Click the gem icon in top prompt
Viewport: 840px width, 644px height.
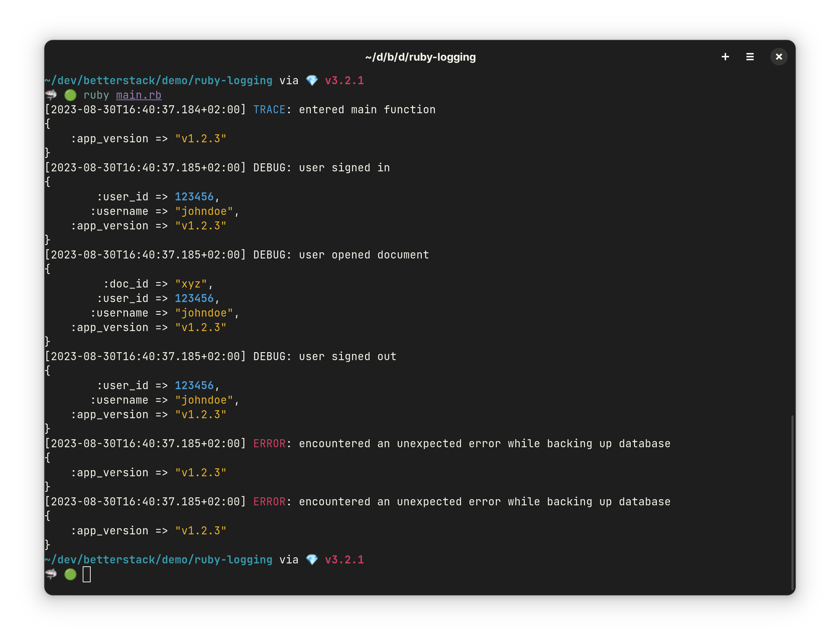[x=312, y=81]
